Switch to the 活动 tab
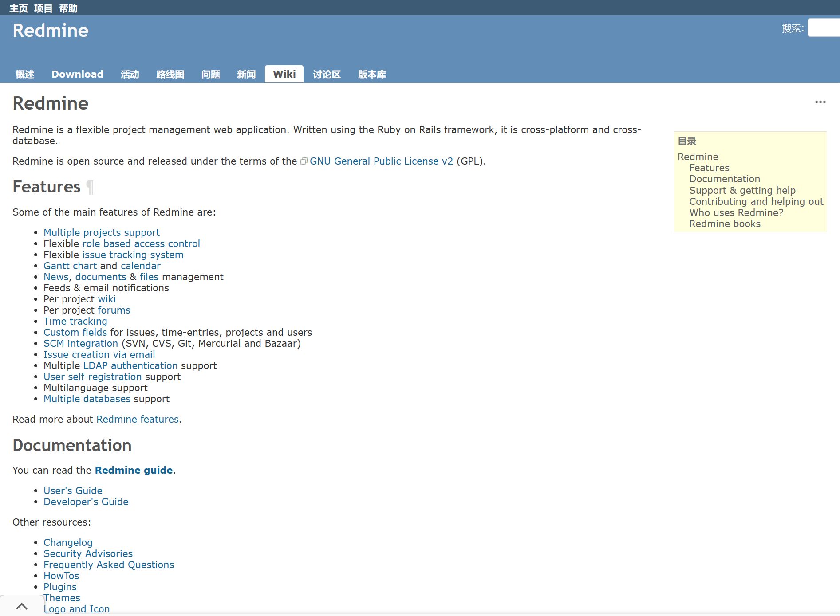 [130, 74]
